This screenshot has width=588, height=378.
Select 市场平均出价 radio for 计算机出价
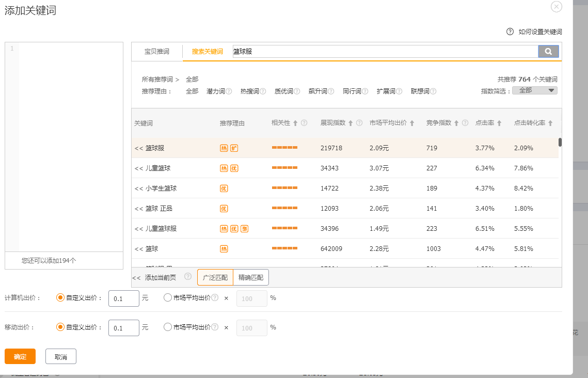[167, 297]
